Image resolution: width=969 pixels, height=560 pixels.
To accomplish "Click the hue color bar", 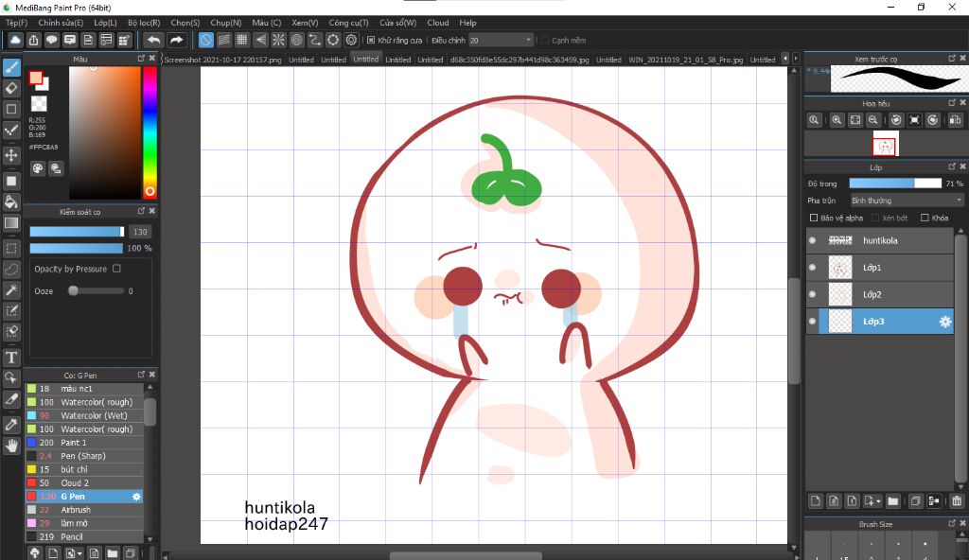I will pyautogui.click(x=150, y=132).
